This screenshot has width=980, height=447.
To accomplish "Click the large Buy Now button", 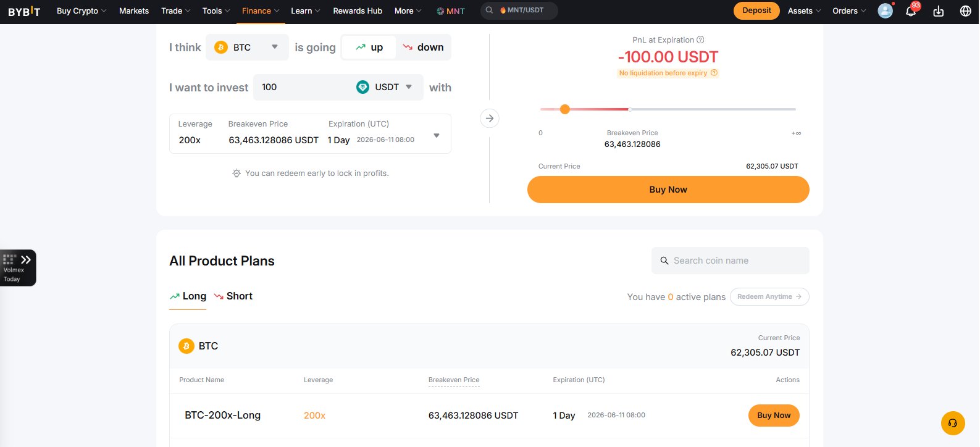I will click(x=668, y=190).
